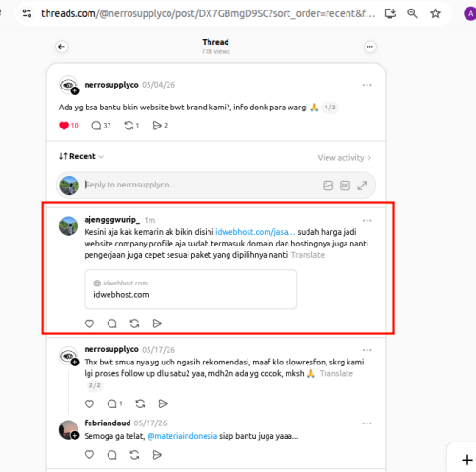Click the 05/04/26 post date
Screen dimensions: 476x472
(x=158, y=85)
